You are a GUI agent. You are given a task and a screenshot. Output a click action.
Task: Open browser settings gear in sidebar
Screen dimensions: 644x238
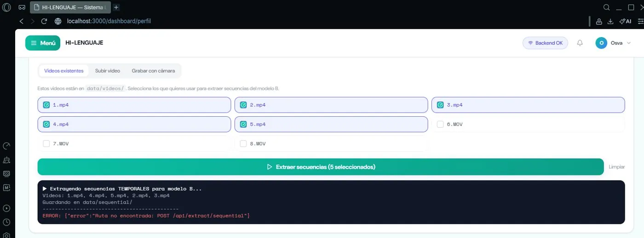6,235
